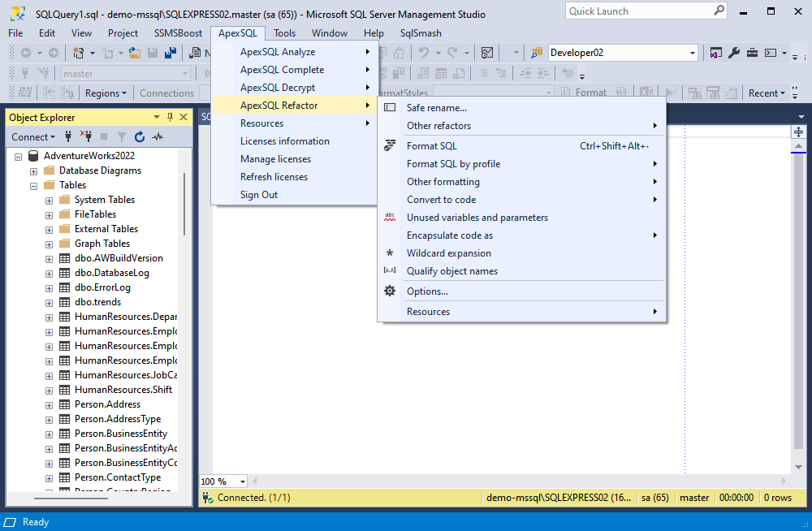Open Encapsulate code as submenu
The image size is (812, 531).
click(521, 235)
